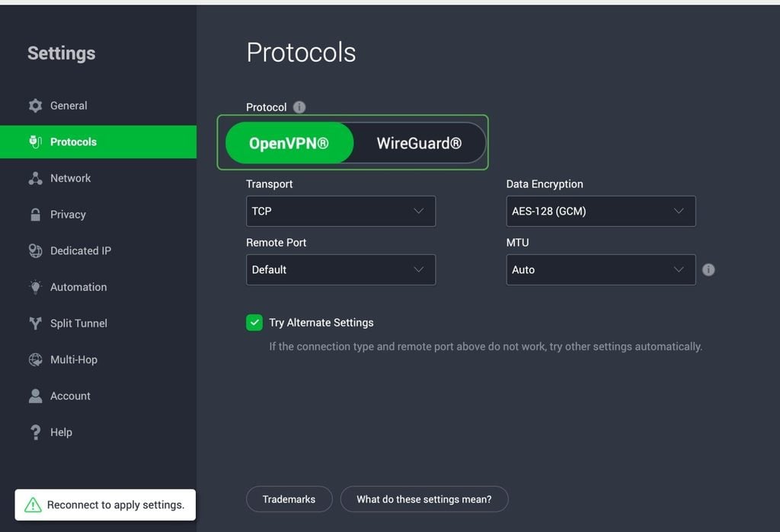Select the OpenVPN protocol option
The image size is (780, 532).
pyautogui.click(x=289, y=143)
